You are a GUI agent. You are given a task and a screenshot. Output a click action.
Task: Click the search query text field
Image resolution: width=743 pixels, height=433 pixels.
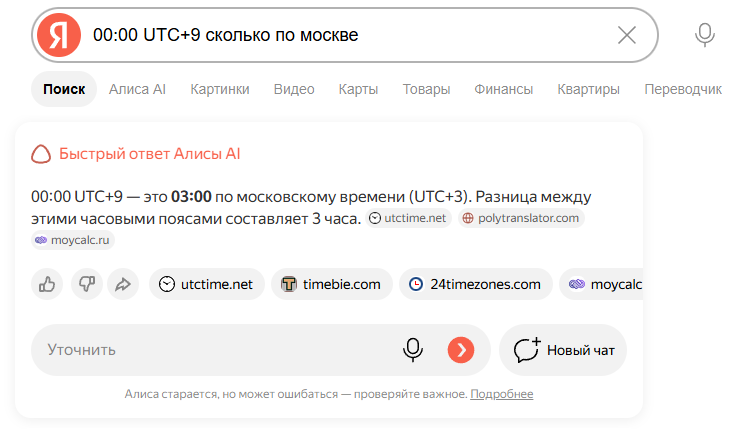pos(346,35)
